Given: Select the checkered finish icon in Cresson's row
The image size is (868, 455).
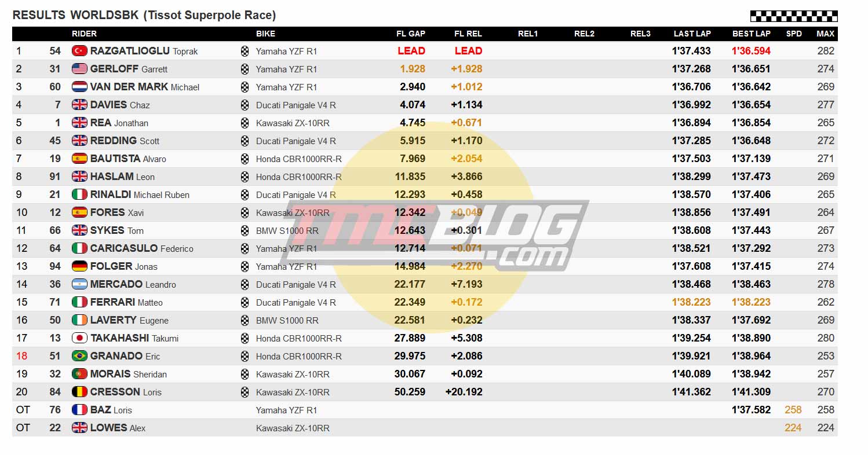Looking at the screenshot, I should 245,392.
